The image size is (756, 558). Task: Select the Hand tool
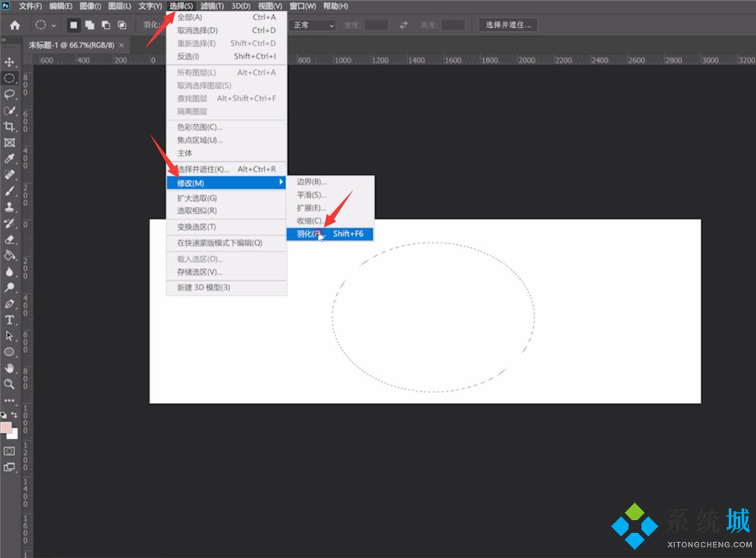pyautogui.click(x=10, y=368)
